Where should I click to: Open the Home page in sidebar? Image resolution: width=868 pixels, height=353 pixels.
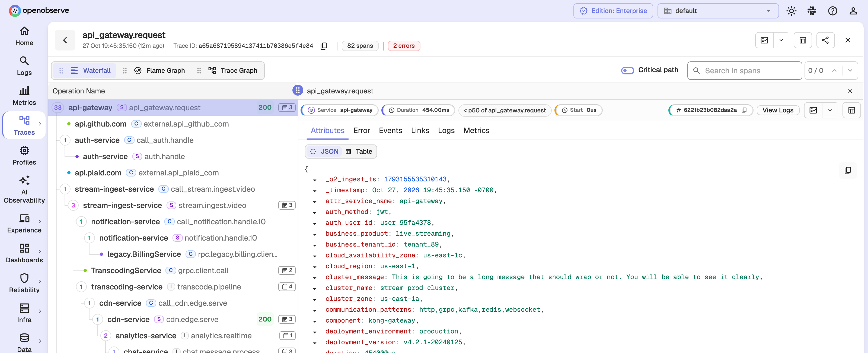pyautogui.click(x=24, y=36)
